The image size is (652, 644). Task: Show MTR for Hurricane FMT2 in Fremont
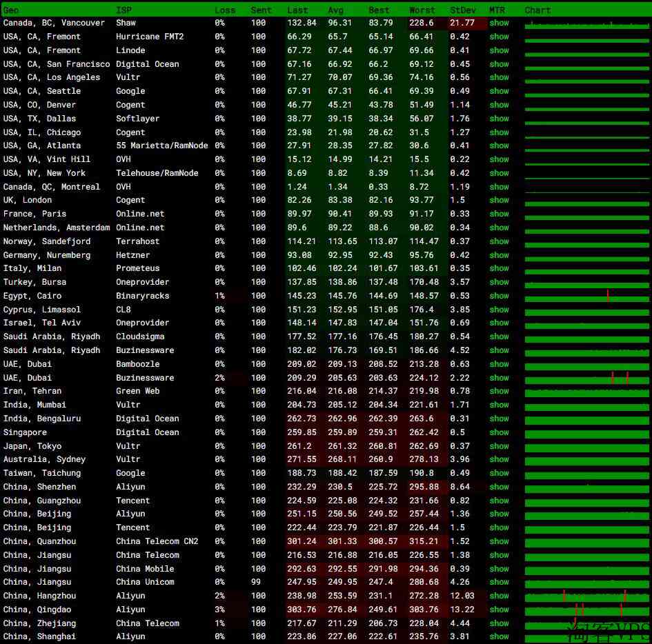499,37
